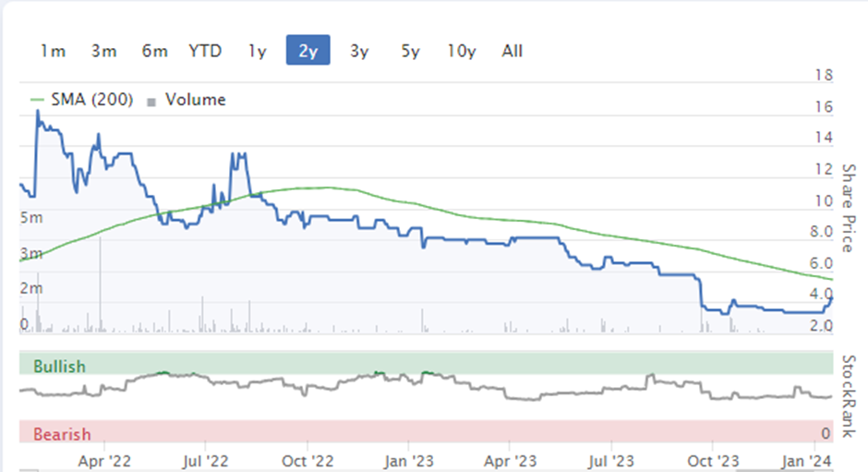Switch chart to 6m range

(x=155, y=51)
